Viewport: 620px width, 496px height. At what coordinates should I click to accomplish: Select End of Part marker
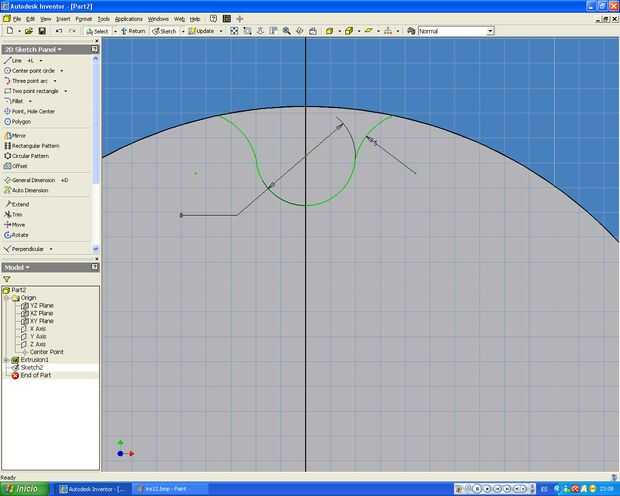click(x=31, y=375)
